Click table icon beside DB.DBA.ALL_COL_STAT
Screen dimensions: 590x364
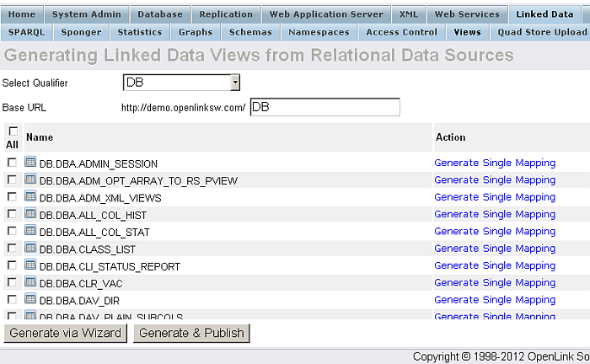(30, 231)
